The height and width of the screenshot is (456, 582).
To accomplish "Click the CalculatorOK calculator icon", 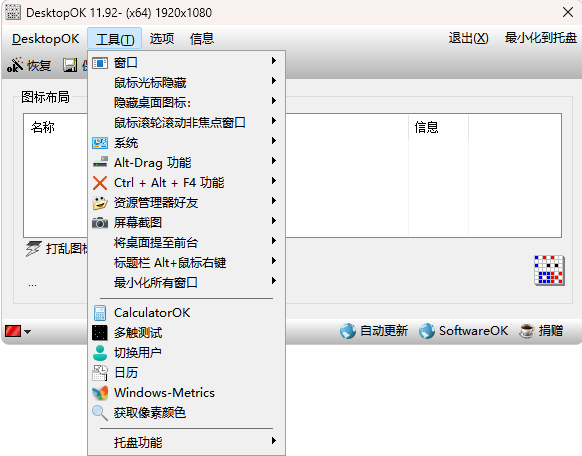I will 100,313.
